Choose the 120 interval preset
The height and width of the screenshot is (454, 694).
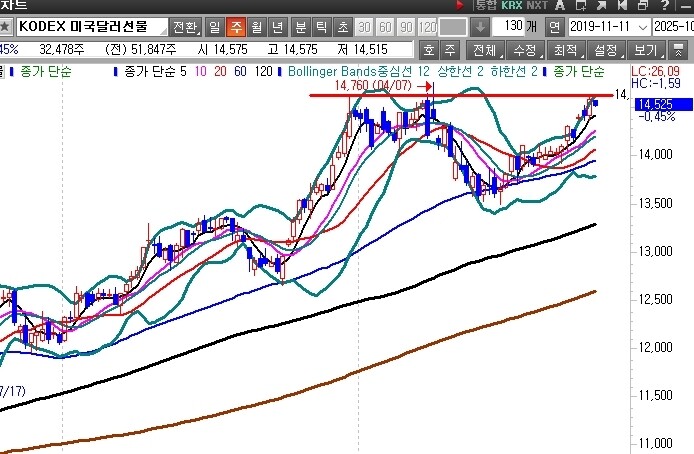pos(428,27)
